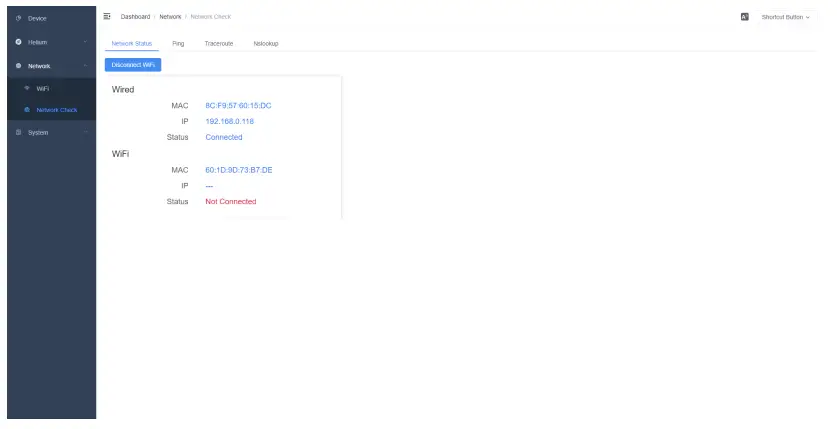Switch to the Ping tab
This screenshot has height=429, width=837.
pyautogui.click(x=178, y=43)
